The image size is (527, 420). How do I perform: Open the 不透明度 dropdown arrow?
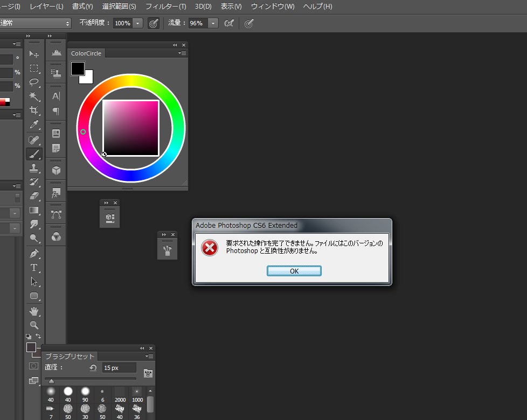pos(138,23)
